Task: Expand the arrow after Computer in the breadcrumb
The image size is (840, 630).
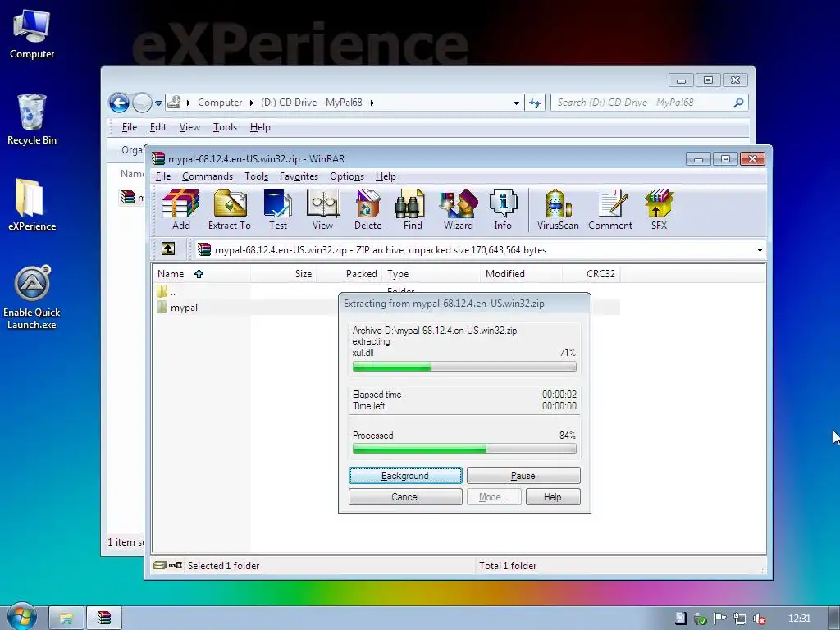Action: pos(251,103)
